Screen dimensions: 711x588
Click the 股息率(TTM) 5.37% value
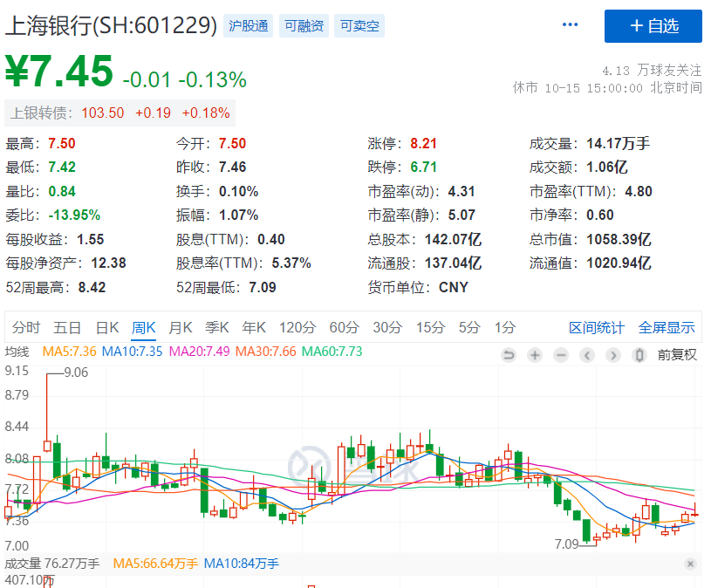point(291,263)
